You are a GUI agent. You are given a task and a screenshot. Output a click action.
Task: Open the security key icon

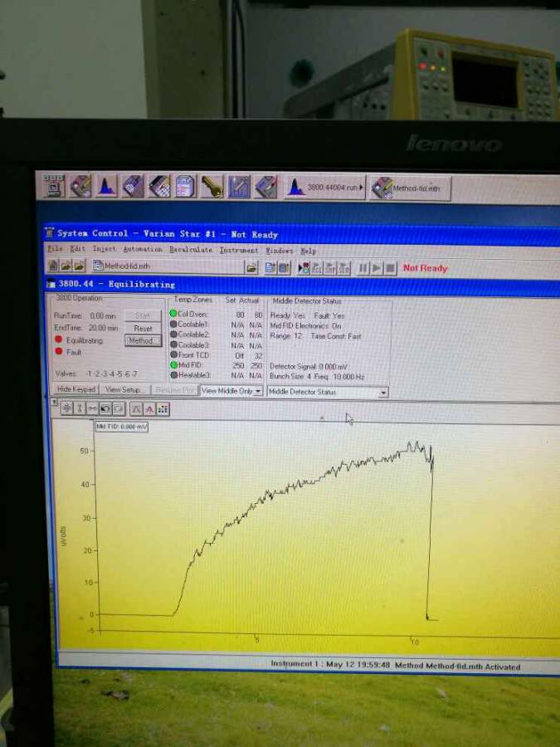pos(212,187)
